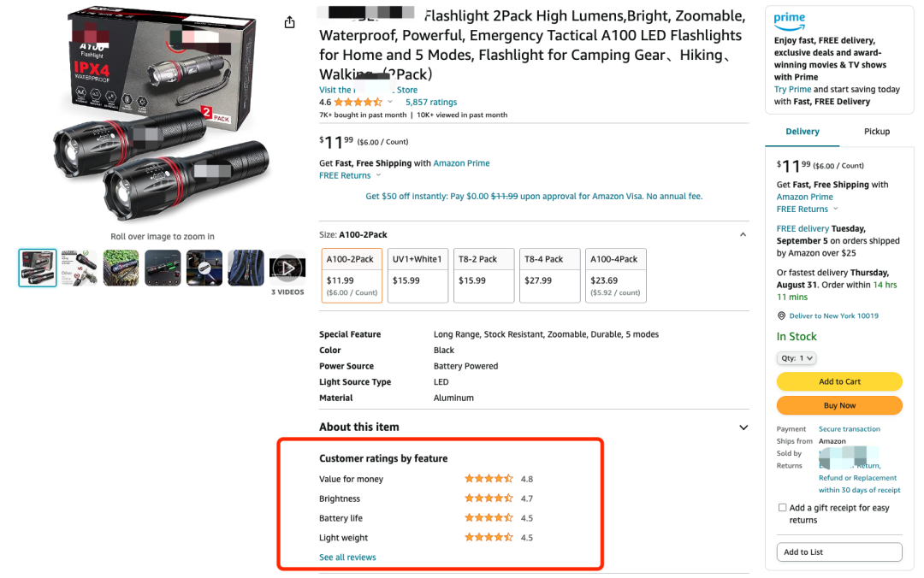924x578 pixels.
Task: Choose the A100-4Pack size option
Action: pyautogui.click(x=616, y=275)
